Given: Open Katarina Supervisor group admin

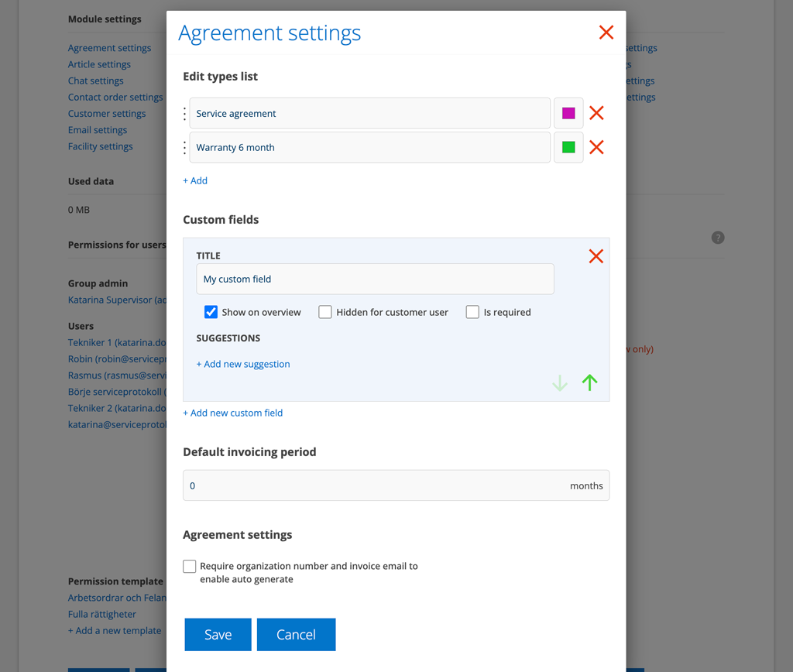Looking at the screenshot, I should pos(117,300).
